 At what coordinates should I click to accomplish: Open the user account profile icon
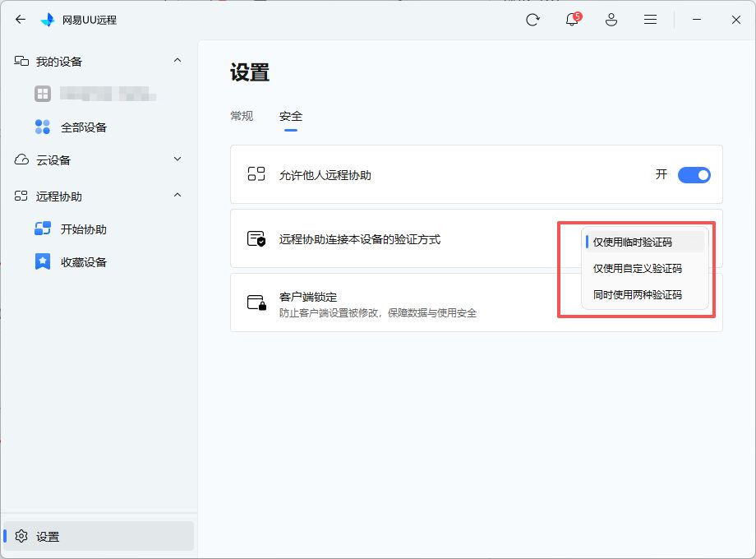coord(611,20)
